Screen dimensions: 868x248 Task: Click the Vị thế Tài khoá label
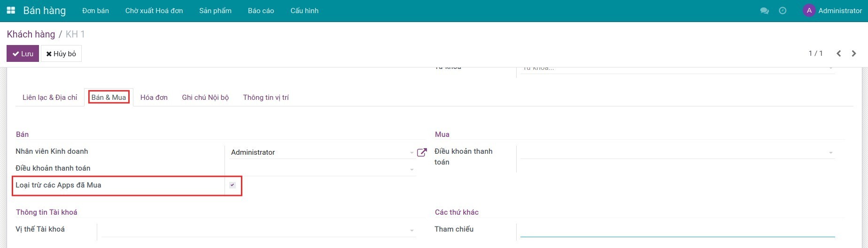[x=40, y=229]
